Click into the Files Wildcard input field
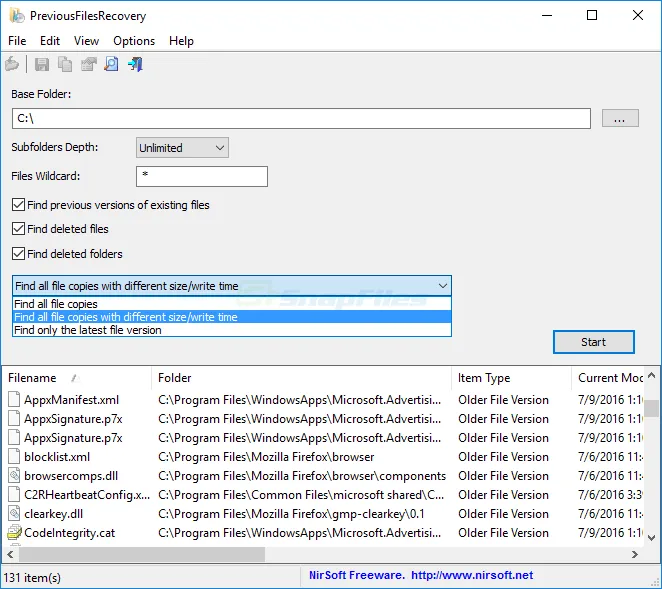 (x=202, y=176)
